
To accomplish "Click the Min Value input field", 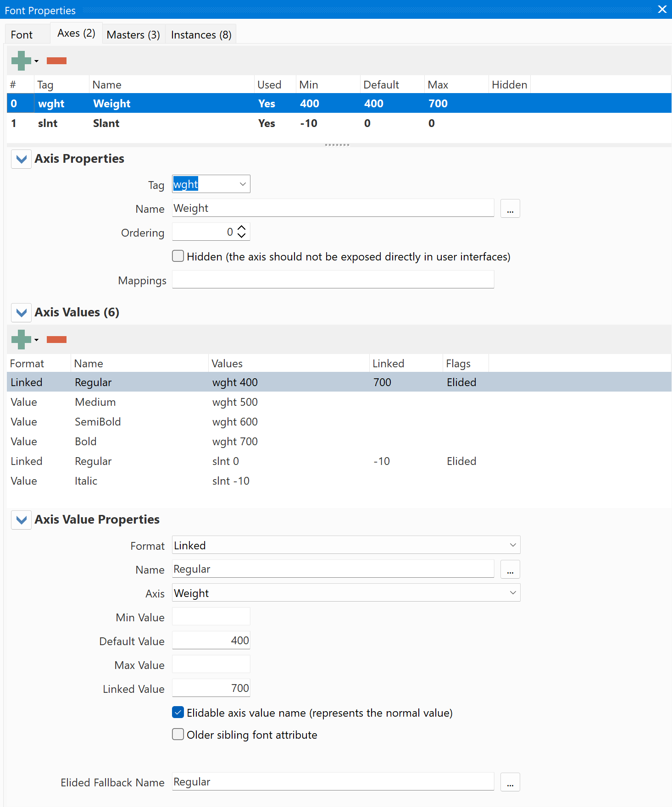I will (x=211, y=617).
